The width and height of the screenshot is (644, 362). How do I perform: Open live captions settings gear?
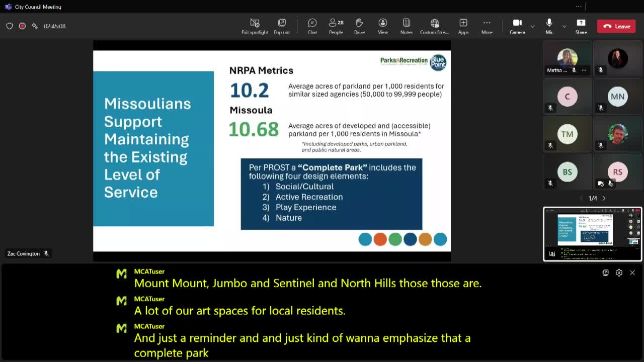(x=619, y=273)
